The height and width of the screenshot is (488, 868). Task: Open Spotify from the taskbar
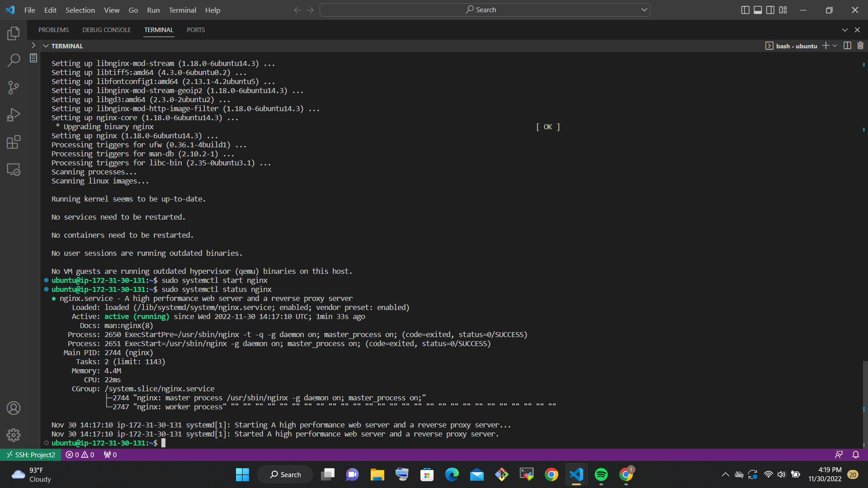[601, 474]
